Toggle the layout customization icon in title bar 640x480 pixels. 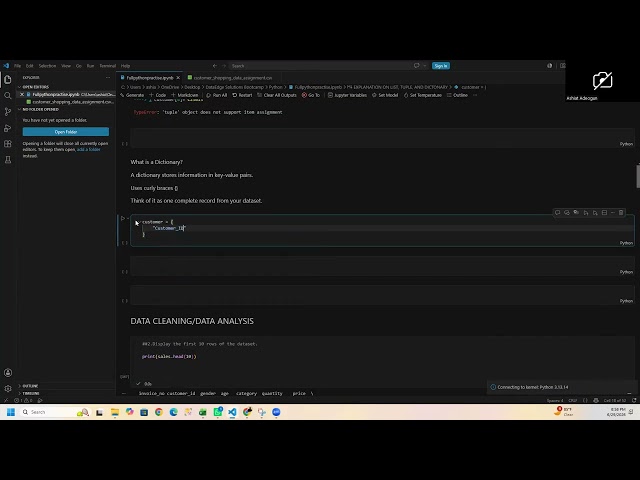click(562, 66)
